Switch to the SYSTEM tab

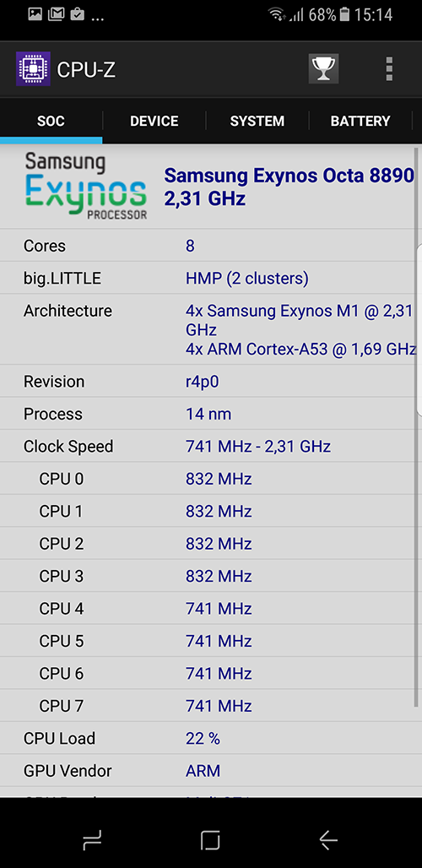[x=257, y=122]
